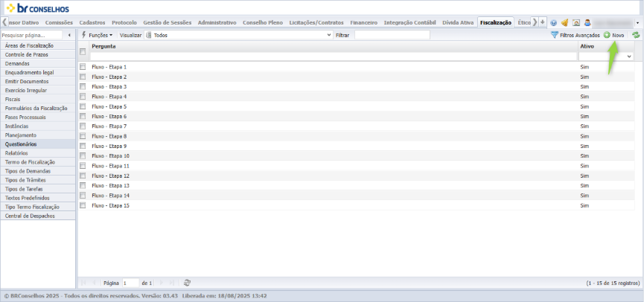644x302 pixels.
Task: Open the Ativo column filter dropdown
Action: [x=629, y=57]
